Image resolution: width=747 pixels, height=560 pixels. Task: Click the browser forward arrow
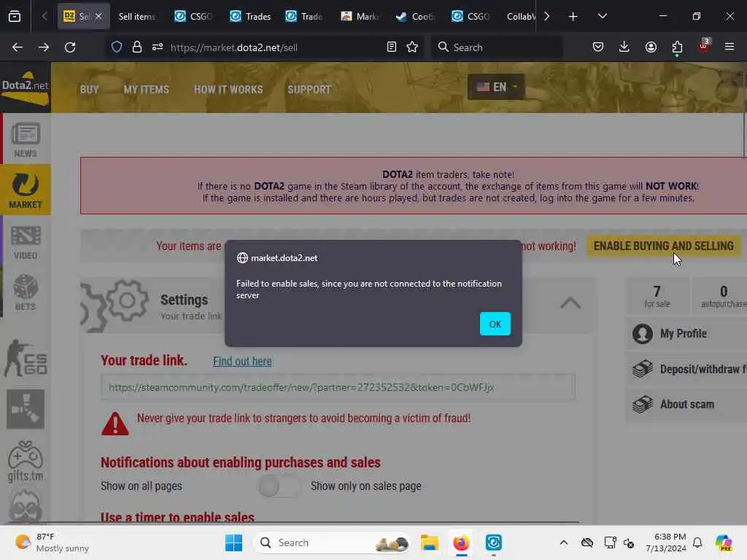(44, 47)
